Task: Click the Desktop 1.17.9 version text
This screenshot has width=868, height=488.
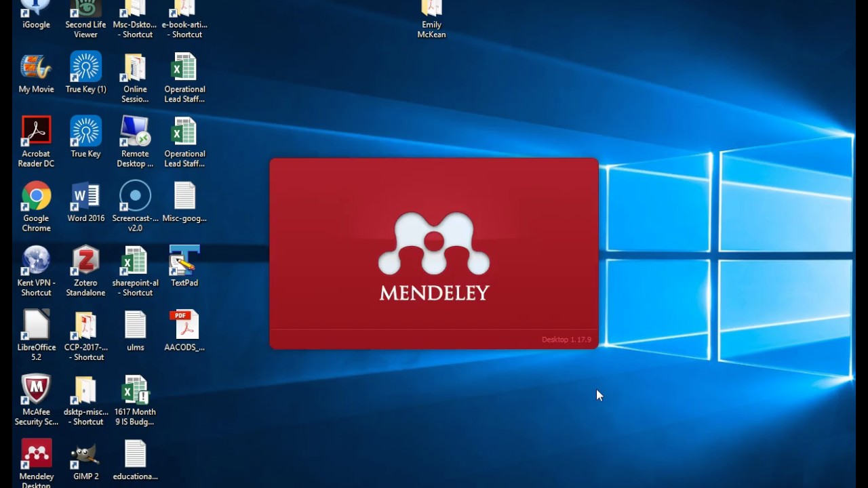Action: click(566, 340)
